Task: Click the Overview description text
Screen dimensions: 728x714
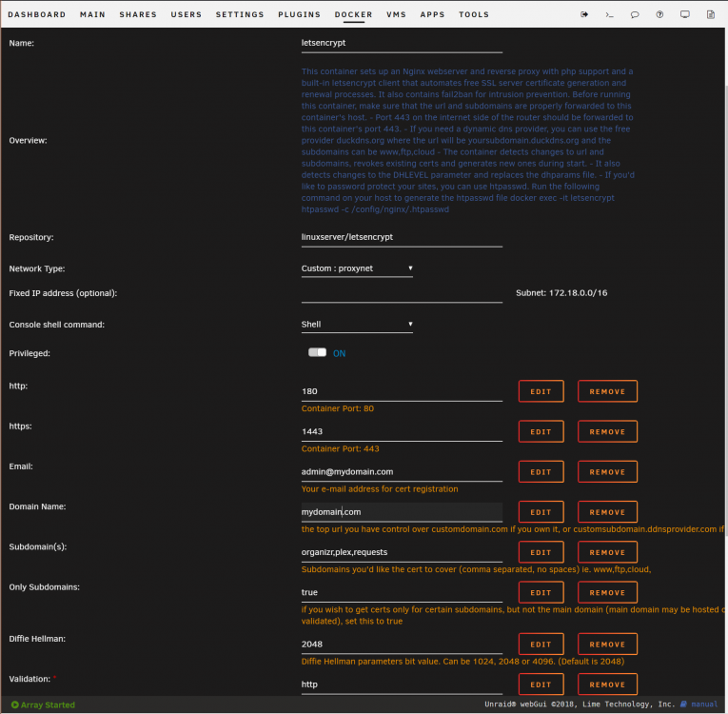Action: coord(467,140)
